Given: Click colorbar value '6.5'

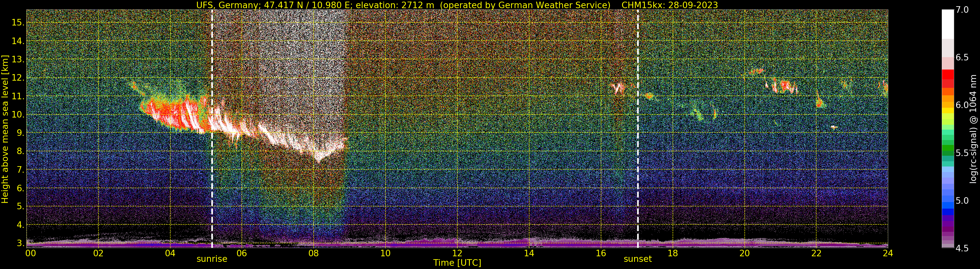Looking at the screenshot, I should (x=962, y=57).
